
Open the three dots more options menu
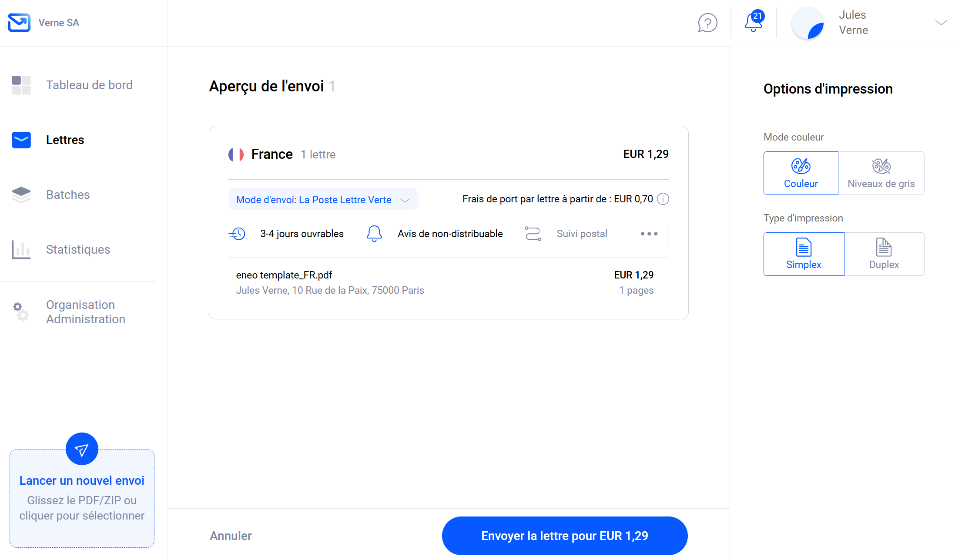pos(649,234)
